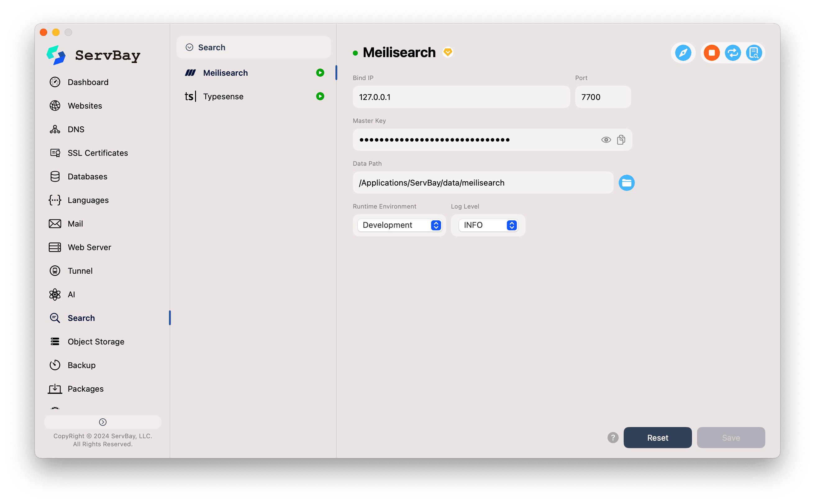This screenshot has width=815, height=504.
Task: Click the Web Server icon
Action: [x=55, y=247]
